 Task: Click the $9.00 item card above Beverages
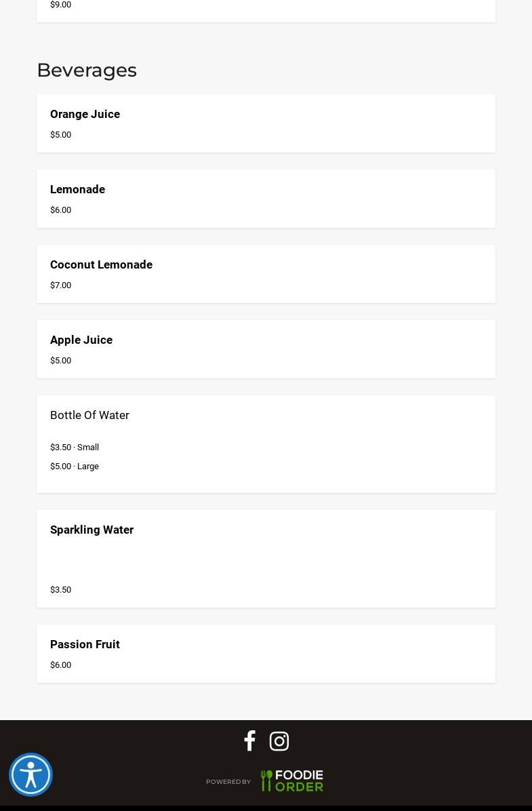[266, 8]
